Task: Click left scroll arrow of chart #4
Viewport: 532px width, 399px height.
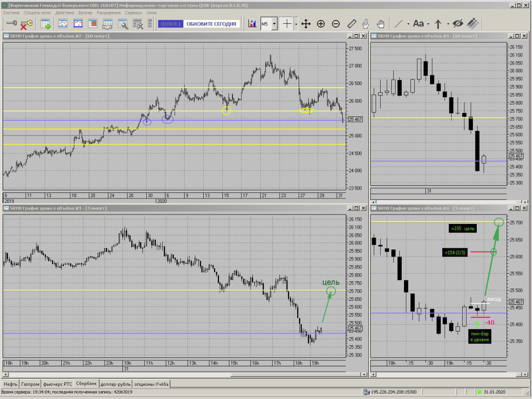Action: [373, 374]
